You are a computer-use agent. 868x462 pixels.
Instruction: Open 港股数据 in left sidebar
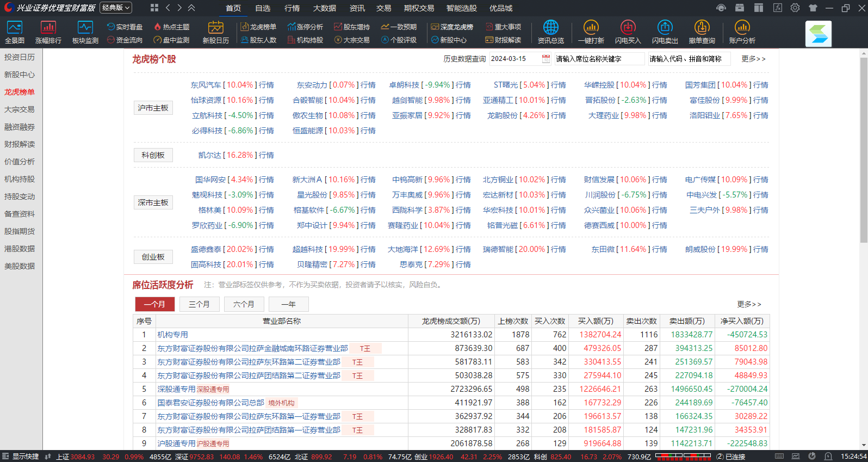[20, 249]
